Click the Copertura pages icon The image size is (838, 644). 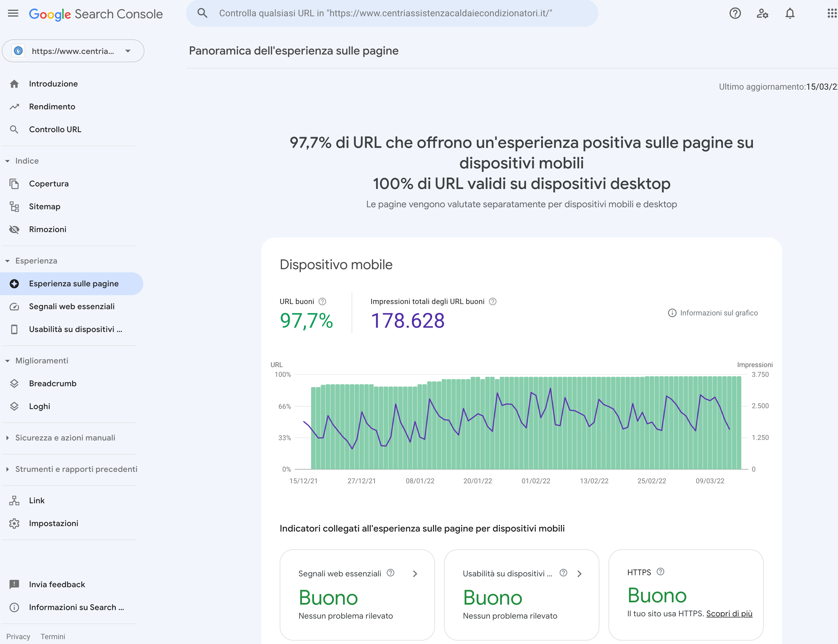(x=14, y=184)
